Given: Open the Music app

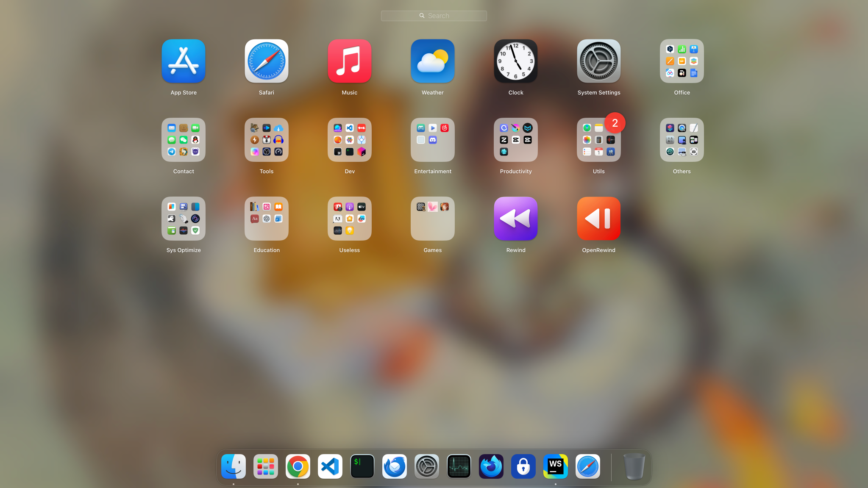Looking at the screenshot, I should (349, 61).
